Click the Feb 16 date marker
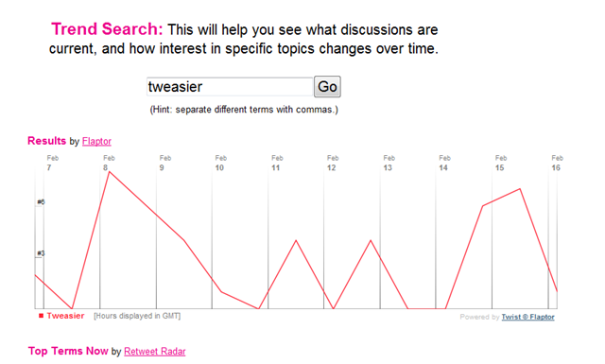Screen dimensions: 605x364 click(x=557, y=163)
